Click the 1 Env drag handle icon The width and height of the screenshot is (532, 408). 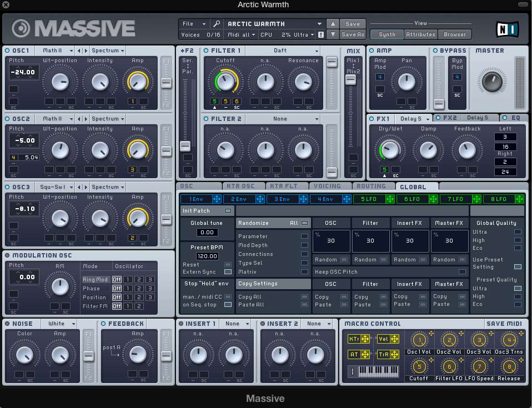pyautogui.click(x=217, y=199)
